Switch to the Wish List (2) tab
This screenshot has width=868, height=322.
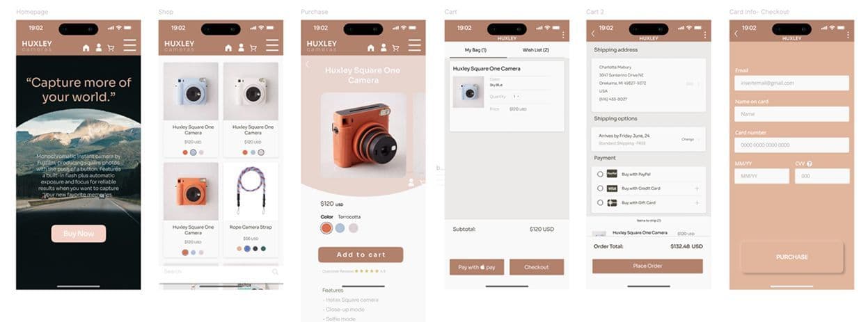535,50
